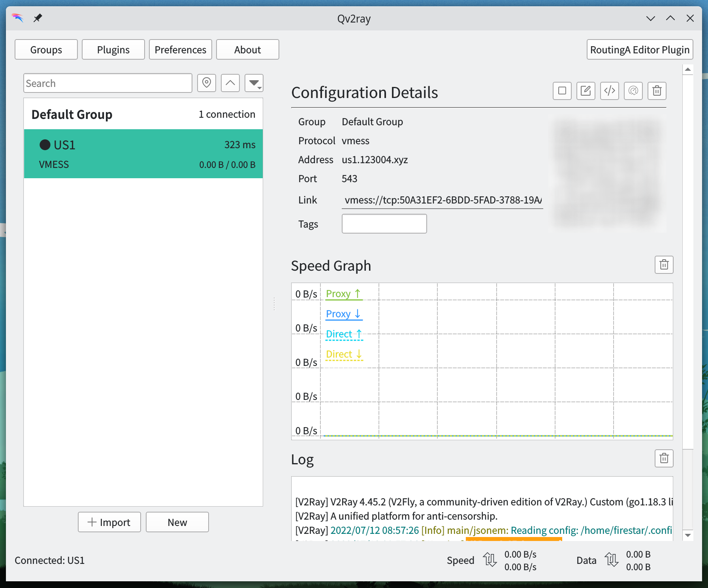Open the Plugins button
This screenshot has width=708, height=588.
click(113, 49)
